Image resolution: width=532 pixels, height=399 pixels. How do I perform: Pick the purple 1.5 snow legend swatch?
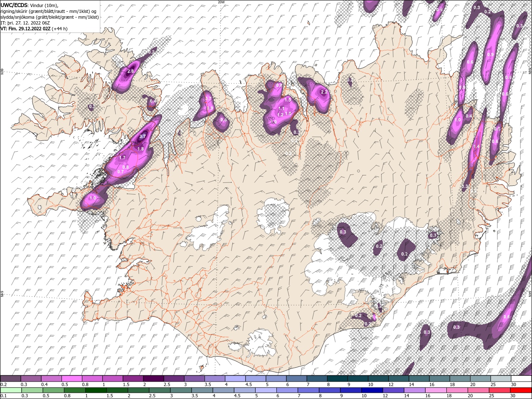point(133,378)
